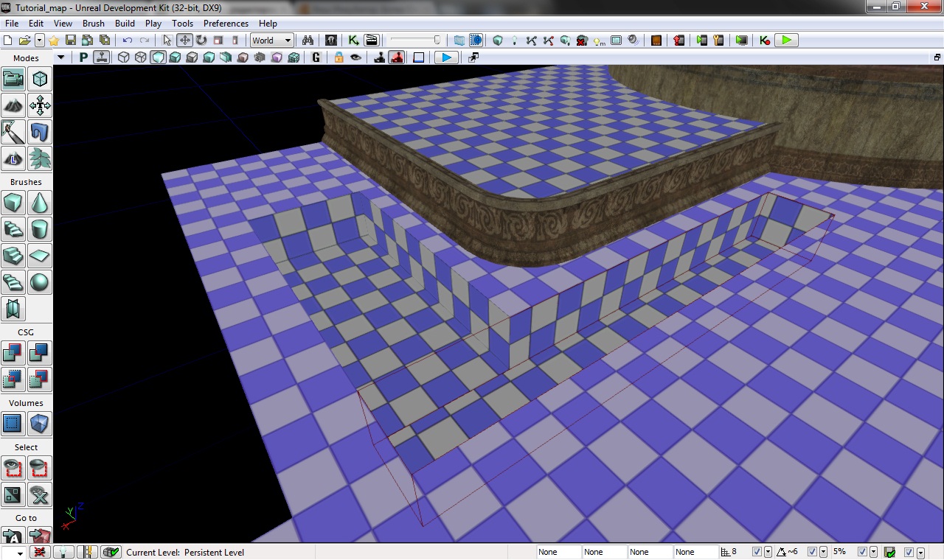944x560 pixels.
Task: Open UnrealKismet with the green K icon
Action: [x=353, y=41]
